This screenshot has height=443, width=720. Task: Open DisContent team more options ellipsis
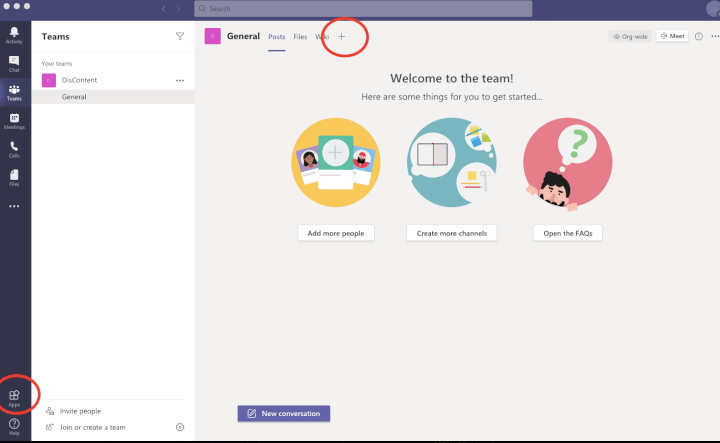180,80
